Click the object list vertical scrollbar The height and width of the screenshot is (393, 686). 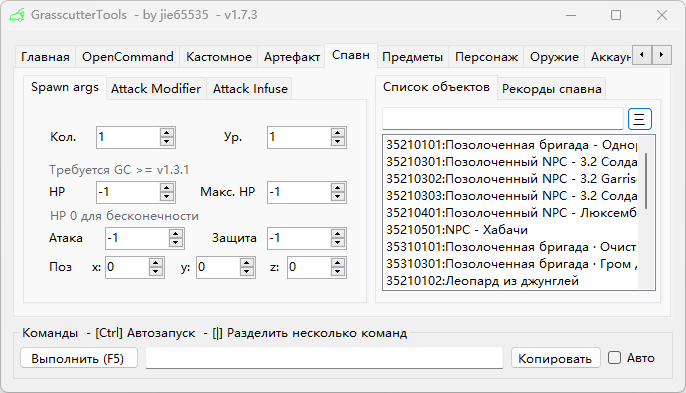(x=646, y=212)
